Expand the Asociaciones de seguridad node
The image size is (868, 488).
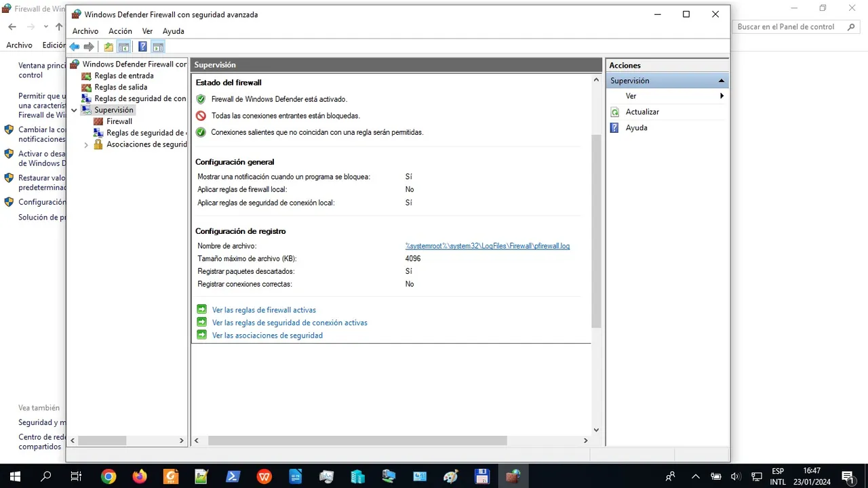86,144
